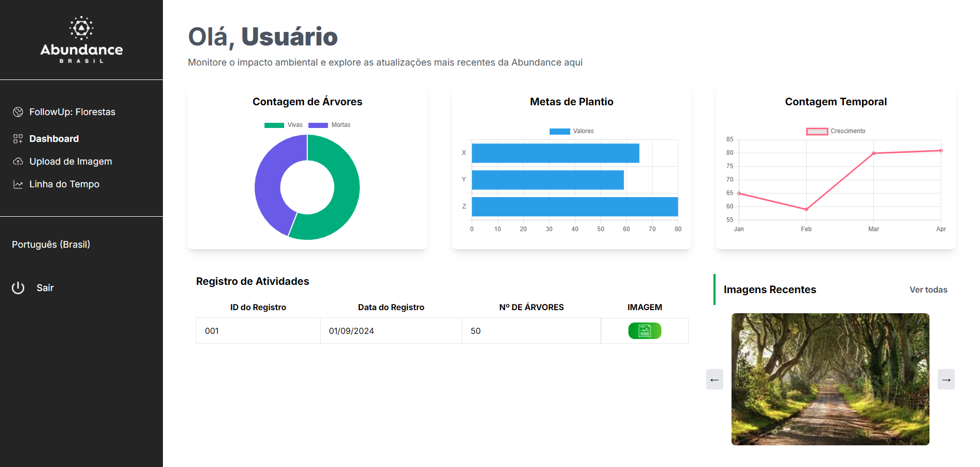Click the Abundance Brasil logo
Image resolution: width=980 pixels, height=467 pixels.
click(x=81, y=40)
